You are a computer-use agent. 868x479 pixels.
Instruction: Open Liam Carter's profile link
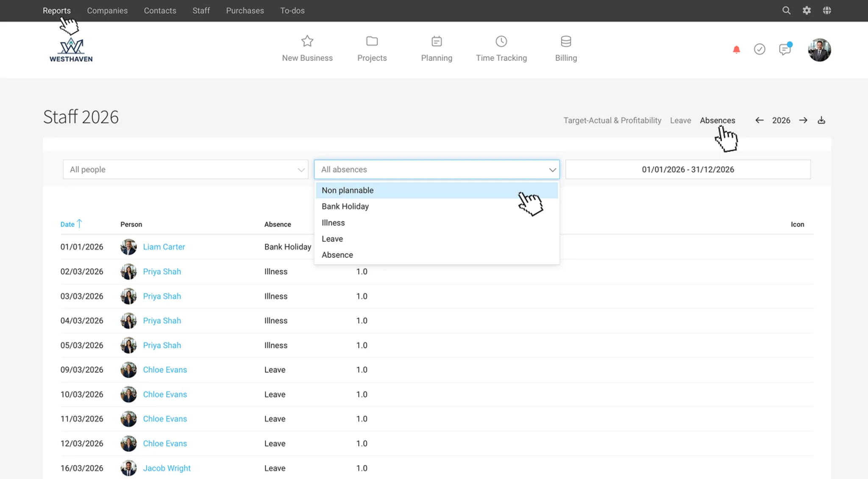pyautogui.click(x=164, y=247)
